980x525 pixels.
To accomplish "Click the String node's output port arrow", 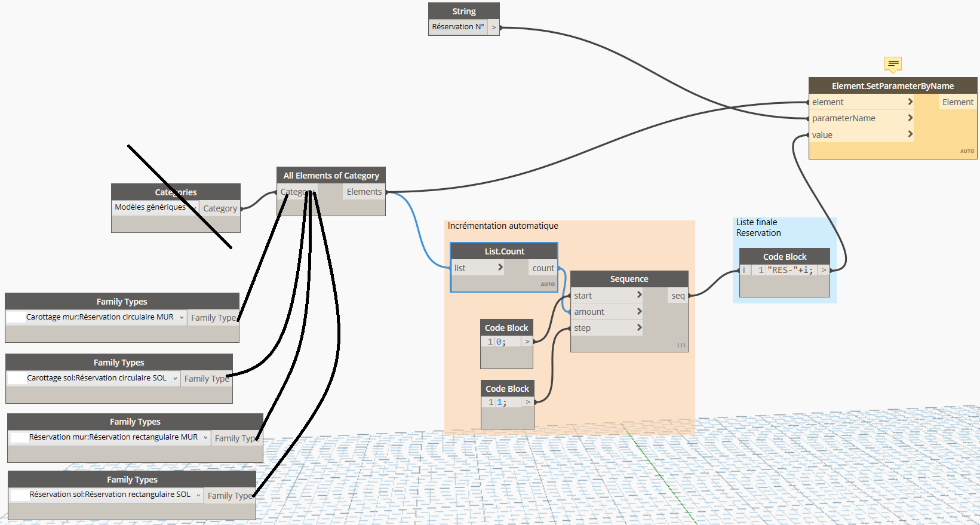I will tap(494, 27).
